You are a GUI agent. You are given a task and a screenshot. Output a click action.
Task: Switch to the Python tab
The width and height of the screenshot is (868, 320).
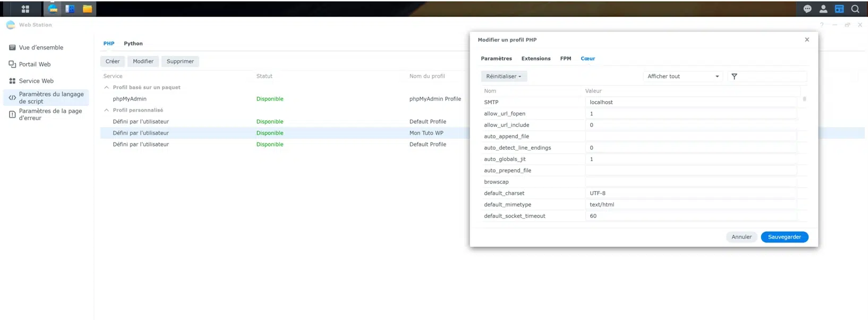click(x=133, y=44)
